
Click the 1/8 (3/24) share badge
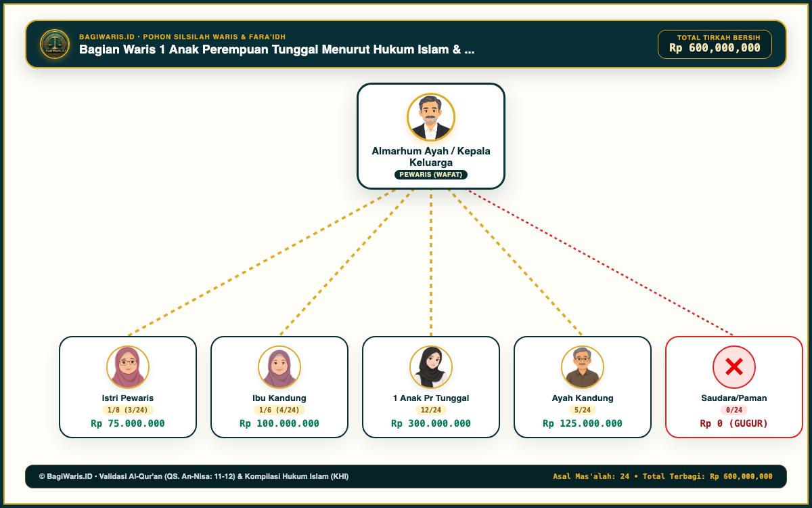click(128, 410)
